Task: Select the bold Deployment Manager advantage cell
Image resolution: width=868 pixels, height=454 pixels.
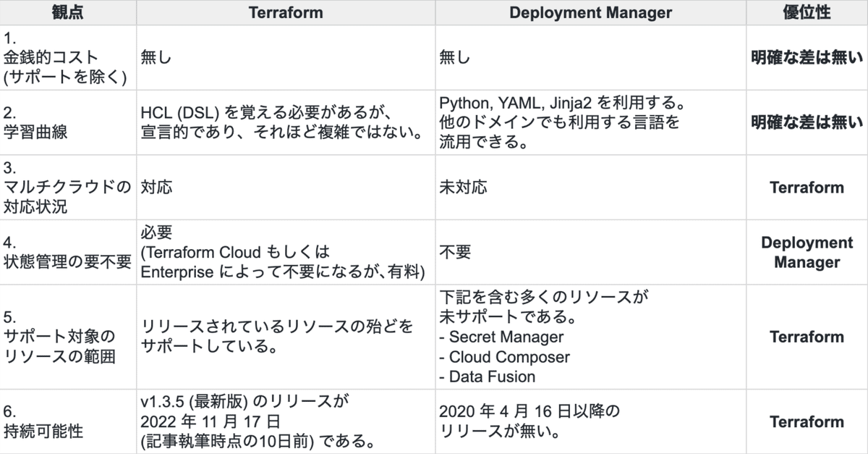Action: pos(807,252)
